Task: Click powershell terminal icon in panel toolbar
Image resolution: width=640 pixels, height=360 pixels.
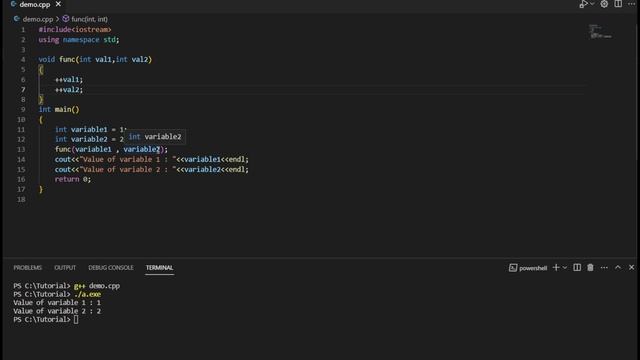Action: [x=513, y=268]
